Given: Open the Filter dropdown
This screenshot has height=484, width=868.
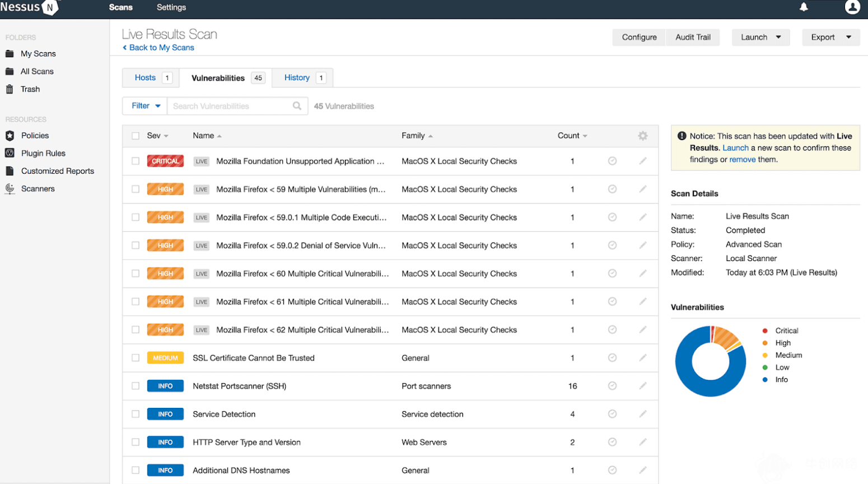Looking at the screenshot, I should (x=145, y=106).
